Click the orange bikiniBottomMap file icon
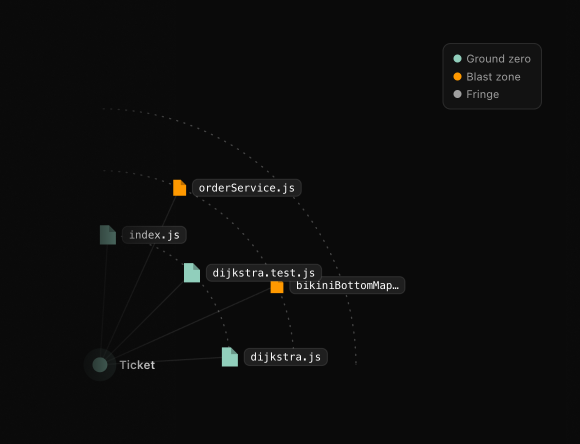Image resolution: width=580 pixels, height=444 pixels. (x=277, y=287)
